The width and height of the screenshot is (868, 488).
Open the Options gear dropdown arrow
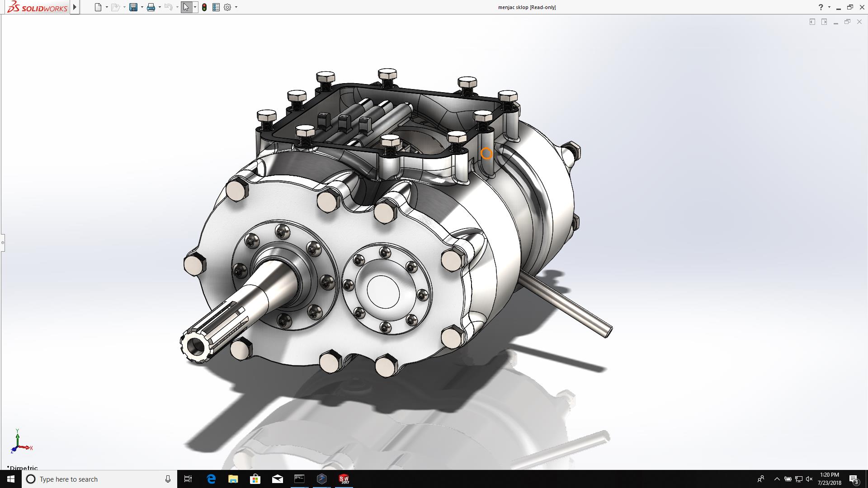[236, 7]
